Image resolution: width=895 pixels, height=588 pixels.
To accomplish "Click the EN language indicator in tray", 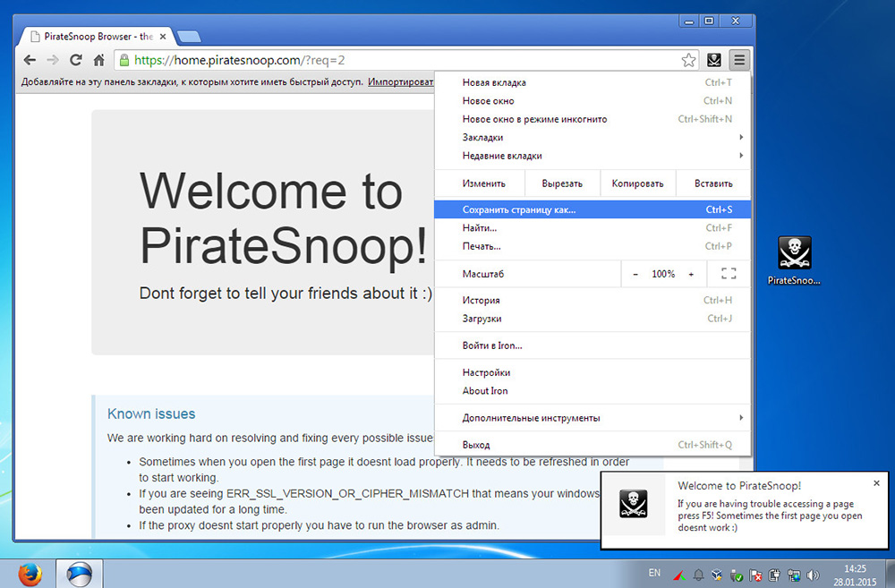I will [654, 573].
